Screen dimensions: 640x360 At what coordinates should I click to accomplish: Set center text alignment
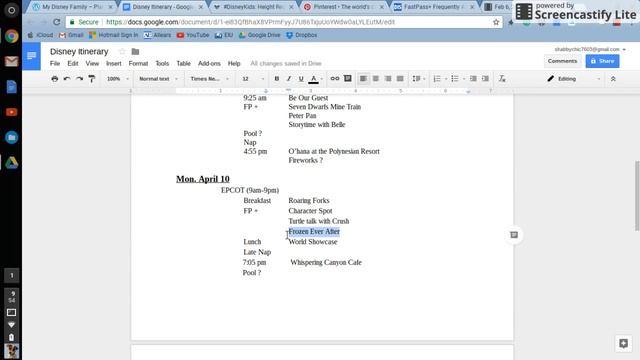pos(376,78)
